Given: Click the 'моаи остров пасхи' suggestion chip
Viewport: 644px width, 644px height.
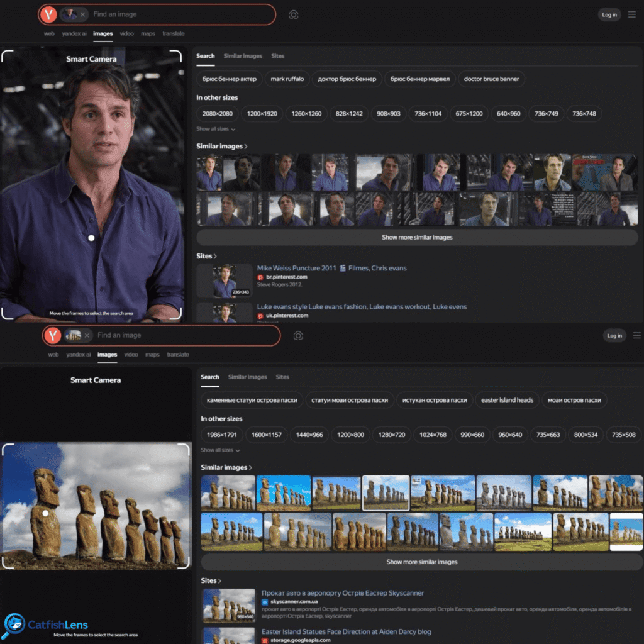Looking at the screenshot, I should (x=574, y=400).
